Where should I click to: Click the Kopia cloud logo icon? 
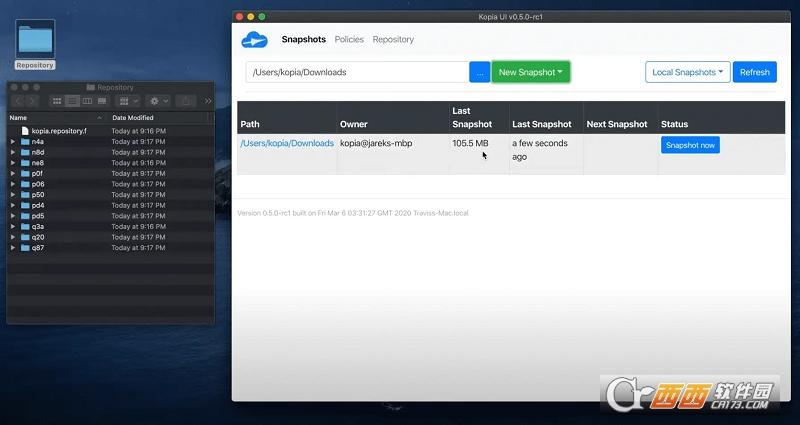click(255, 40)
